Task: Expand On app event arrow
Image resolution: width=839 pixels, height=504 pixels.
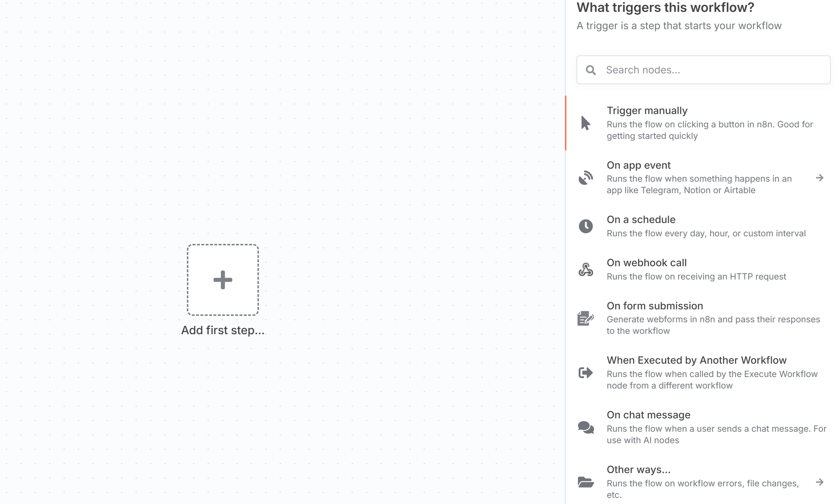Action: (x=820, y=178)
